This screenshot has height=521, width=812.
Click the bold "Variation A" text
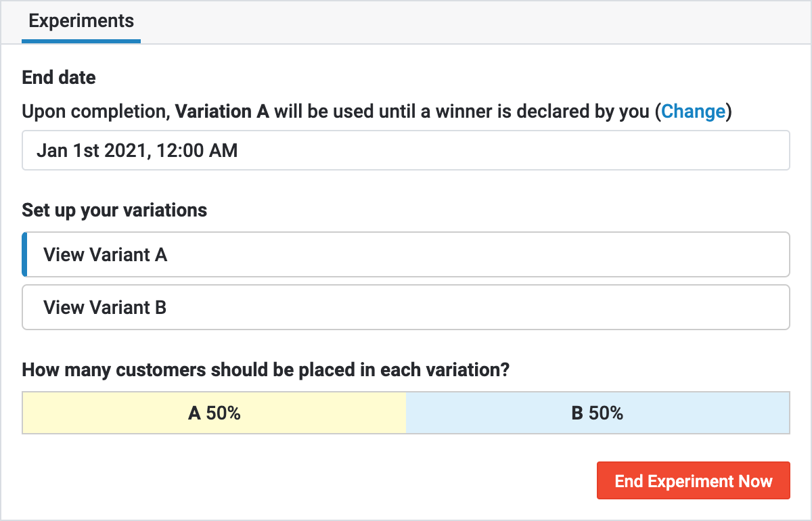coord(222,112)
